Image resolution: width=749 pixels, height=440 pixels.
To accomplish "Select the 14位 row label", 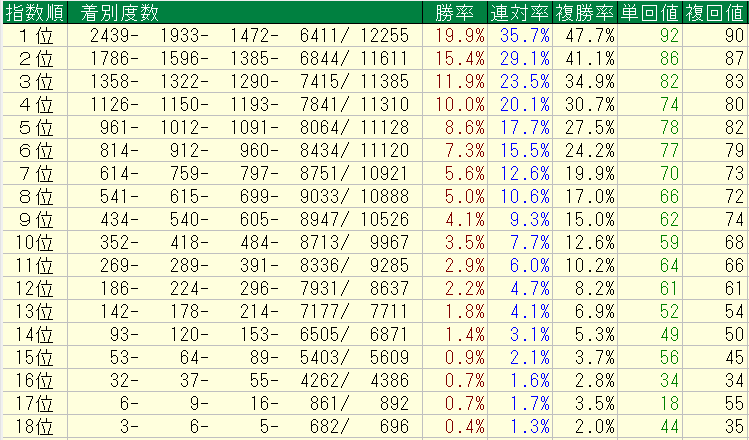I will (33, 334).
